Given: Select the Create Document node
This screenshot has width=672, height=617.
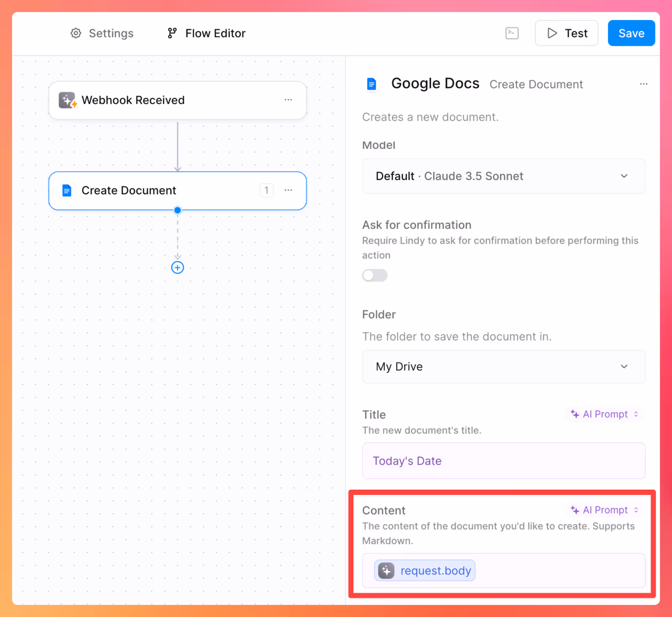Looking at the screenshot, I should pyautogui.click(x=178, y=191).
